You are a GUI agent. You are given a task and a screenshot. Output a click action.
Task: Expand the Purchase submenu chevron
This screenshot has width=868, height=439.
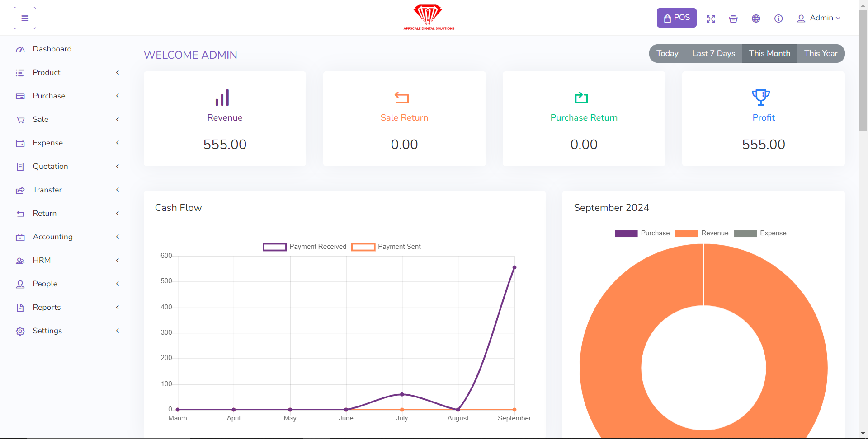pyautogui.click(x=118, y=96)
